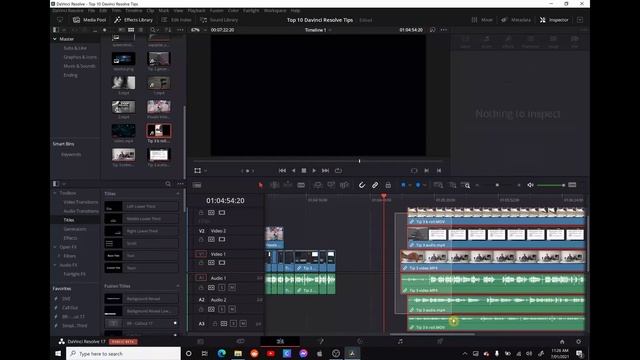This screenshot has height=360, width=640.
Task: Open the viewer transform overlay dropdown
Action: pyautogui.click(x=205, y=171)
